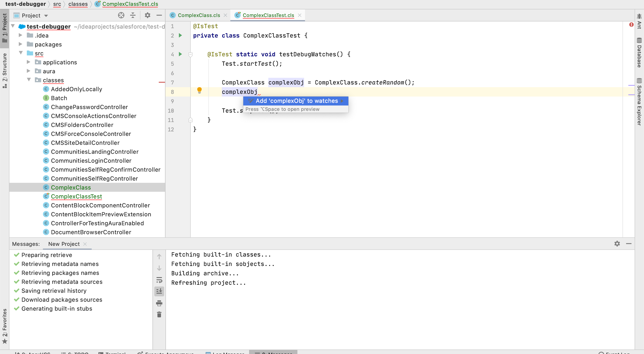This screenshot has height=354, width=644.
Task: Collapse test-debugger root node
Action: [x=13, y=26]
